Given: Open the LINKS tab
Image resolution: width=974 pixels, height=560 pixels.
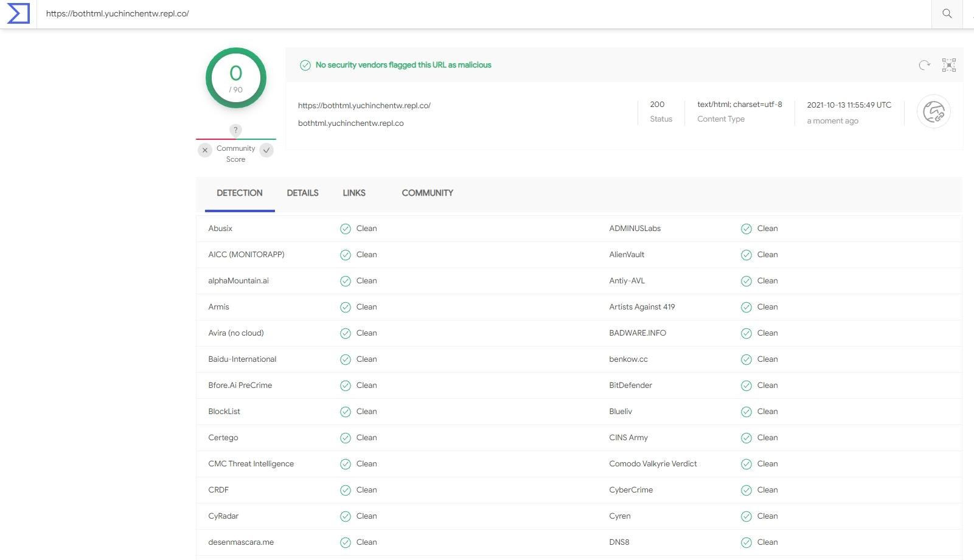Looking at the screenshot, I should pos(353,193).
